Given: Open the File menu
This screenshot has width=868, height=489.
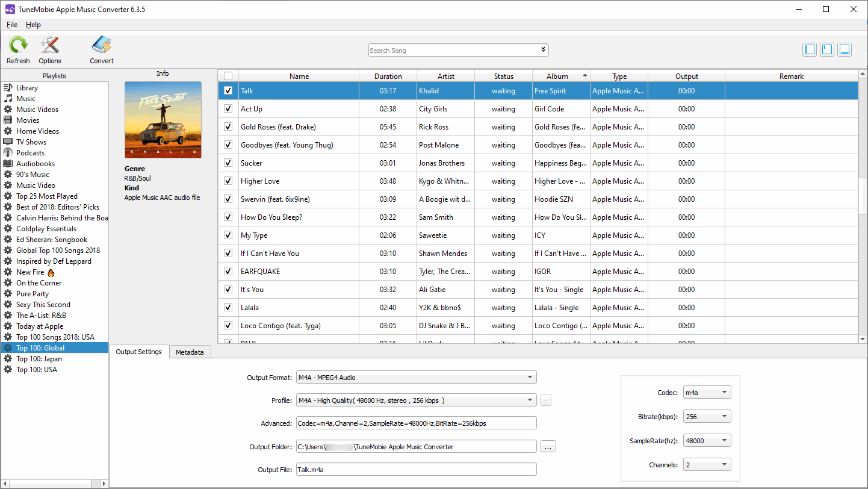Looking at the screenshot, I should [x=11, y=25].
